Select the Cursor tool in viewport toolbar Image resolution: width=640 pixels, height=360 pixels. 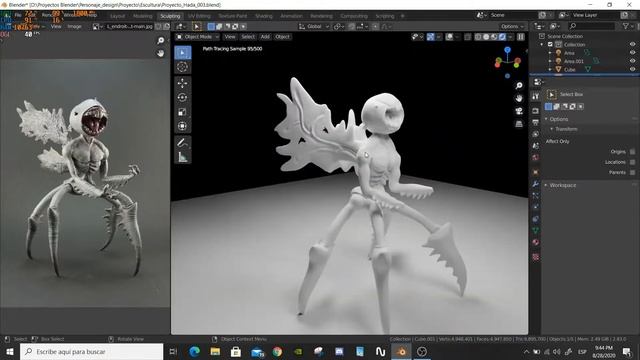(x=182, y=67)
